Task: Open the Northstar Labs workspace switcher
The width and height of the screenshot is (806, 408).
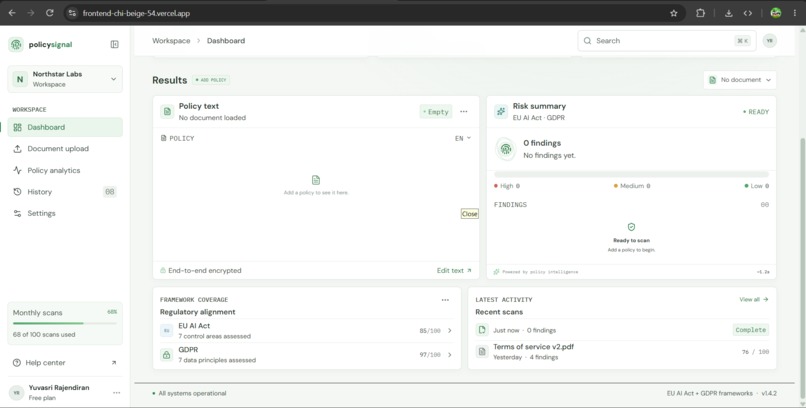Action: (x=65, y=79)
